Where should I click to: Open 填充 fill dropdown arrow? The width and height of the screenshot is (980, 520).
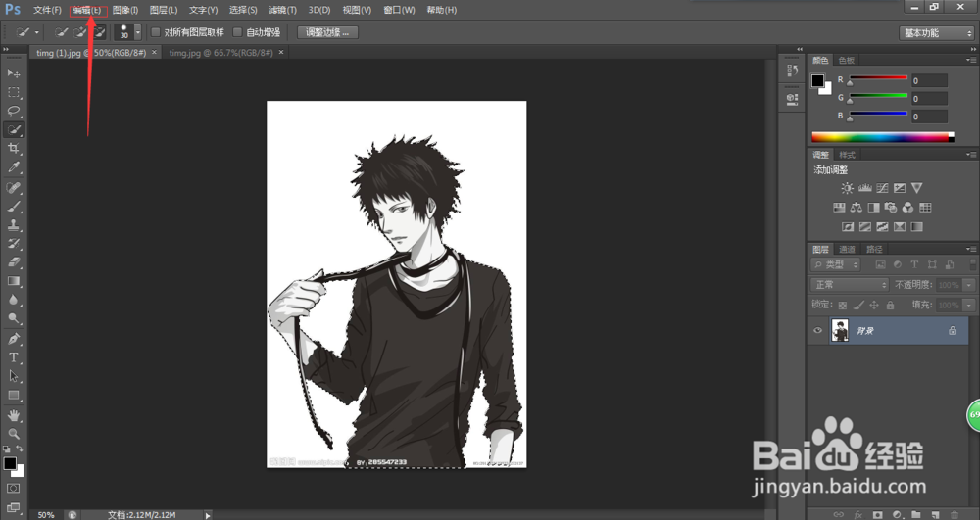pyautogui.click(x=969, y=306)
